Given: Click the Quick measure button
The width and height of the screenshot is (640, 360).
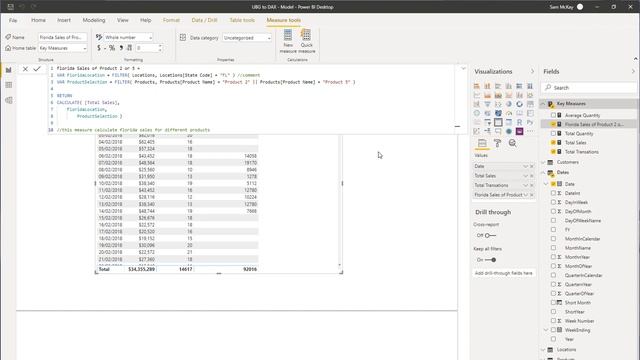Looking at the screenshot, I should [x=306, y=41].
